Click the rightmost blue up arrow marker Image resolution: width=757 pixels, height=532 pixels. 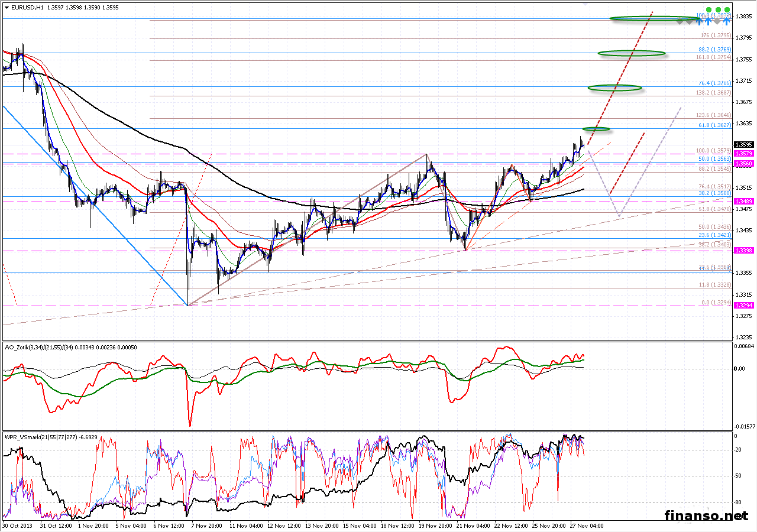(726, 21)
